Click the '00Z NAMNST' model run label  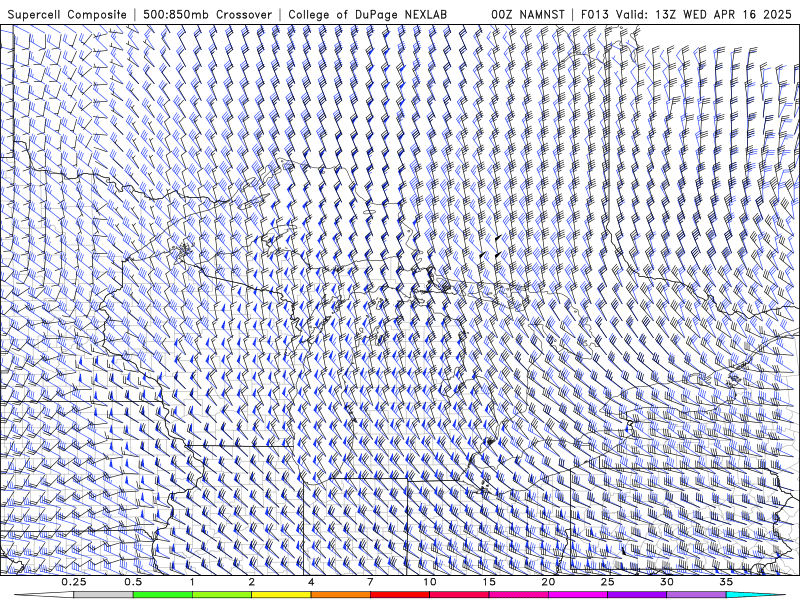(528, 14)
